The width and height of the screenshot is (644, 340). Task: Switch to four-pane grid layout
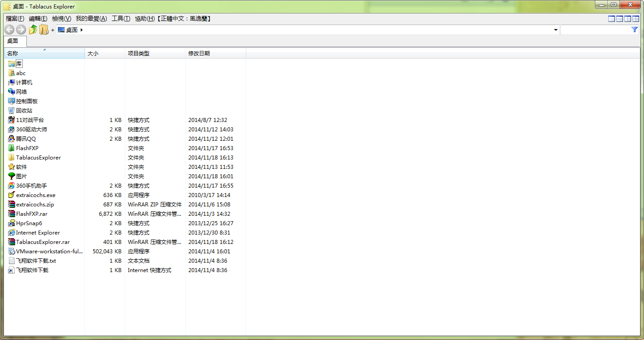pos(636,18)
